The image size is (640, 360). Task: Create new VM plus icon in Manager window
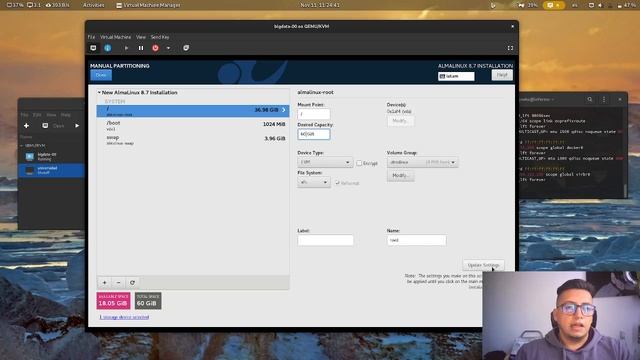pos(27,126)
